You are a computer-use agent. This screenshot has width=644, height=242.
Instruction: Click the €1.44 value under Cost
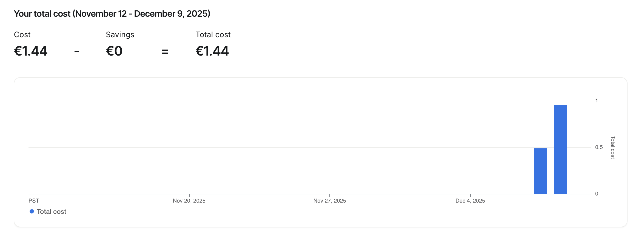[31, 51]
